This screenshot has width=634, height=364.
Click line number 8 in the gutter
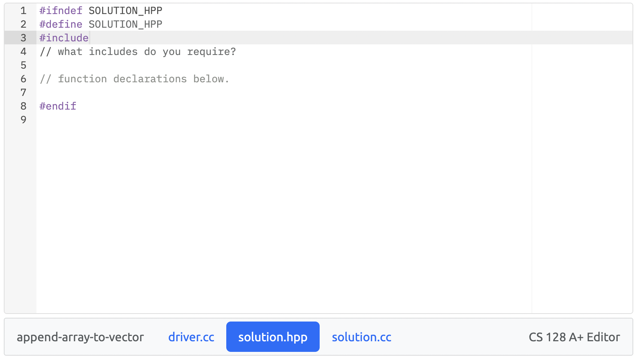pyautogui.click(x=23, y=106)
